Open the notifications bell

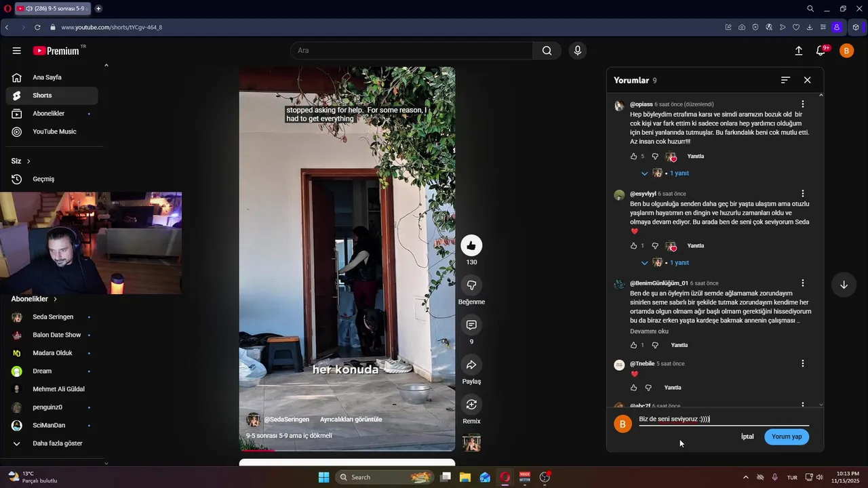tap(821, 51)
